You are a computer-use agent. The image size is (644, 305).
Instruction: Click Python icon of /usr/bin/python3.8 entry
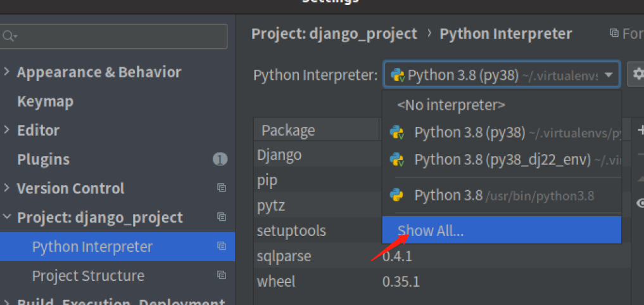pyautogui.click(x=396, y=196)
